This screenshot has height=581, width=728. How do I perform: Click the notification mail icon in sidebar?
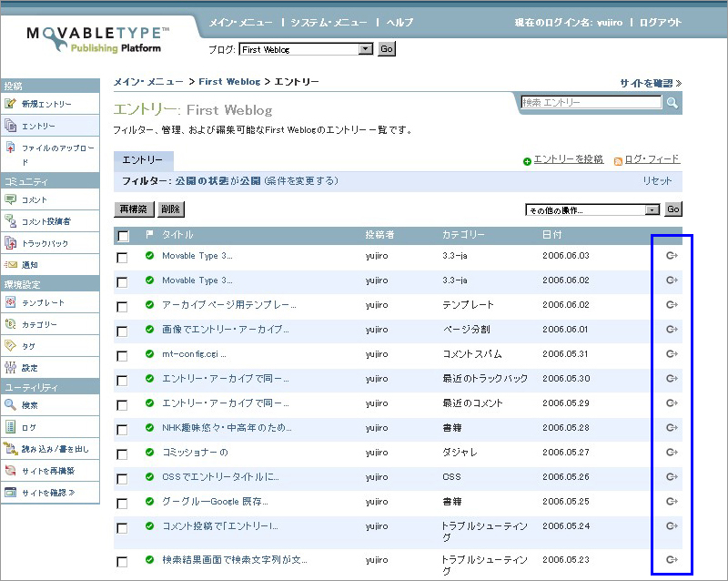point(10,264)
